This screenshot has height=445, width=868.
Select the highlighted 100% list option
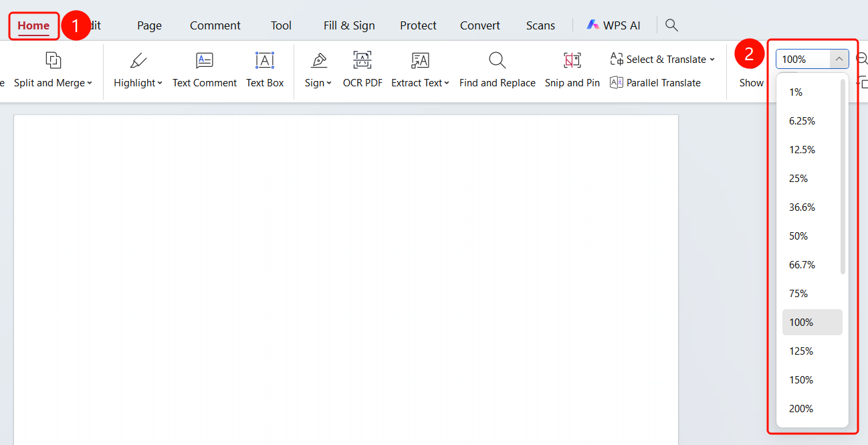pyautogui.click(x=812, y=323)
